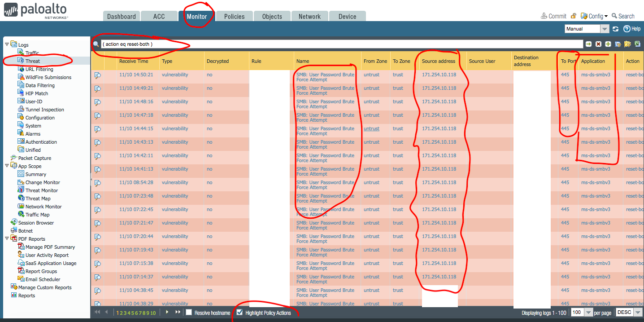Add a filter with green plus icon

click(608, 44)
